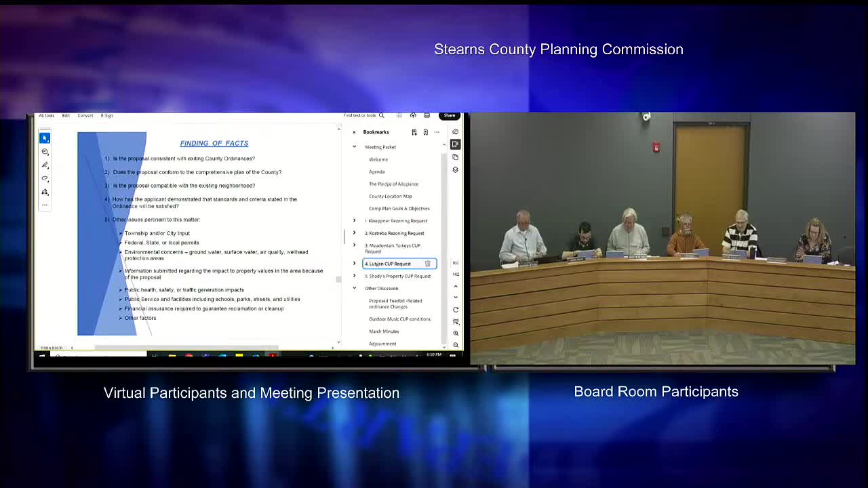The width and height of the screenshot is (868, 488).
Task: Open County Location Map bookmark
Action: point(391,197)
